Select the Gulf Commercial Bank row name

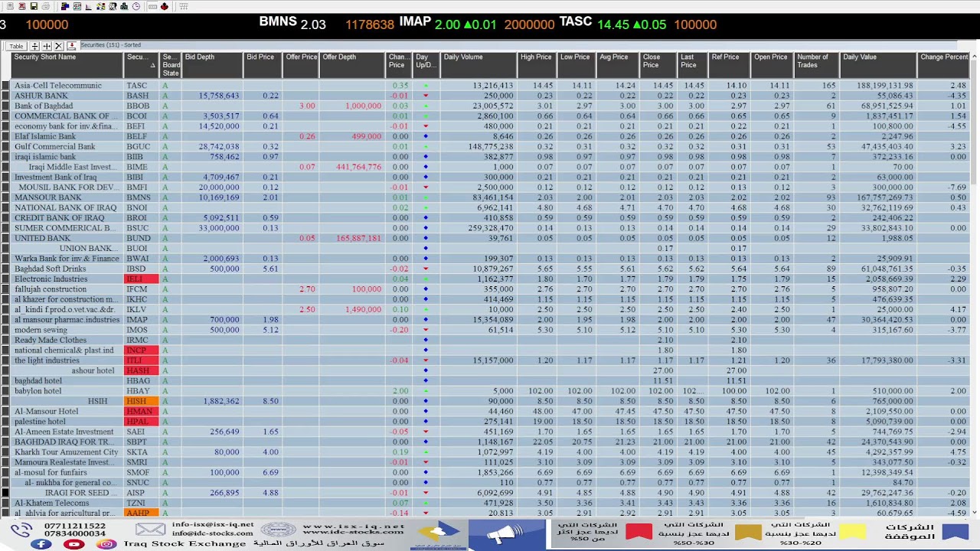[x=55, y=146]
